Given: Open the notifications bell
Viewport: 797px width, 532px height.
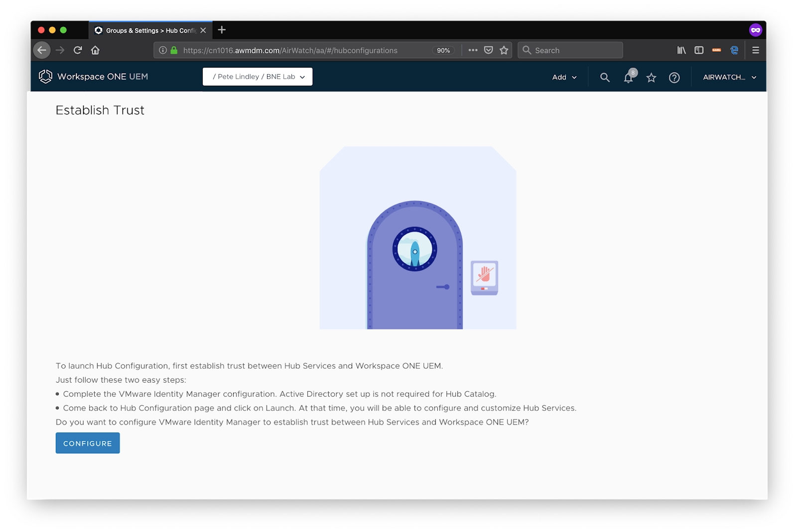Looking at the screenshot, I should 629,77.
